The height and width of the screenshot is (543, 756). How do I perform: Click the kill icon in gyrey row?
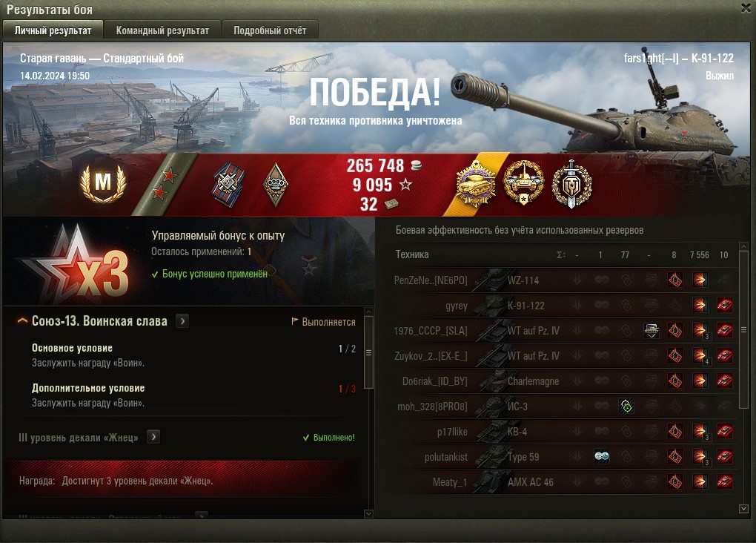tap(724, 305)
